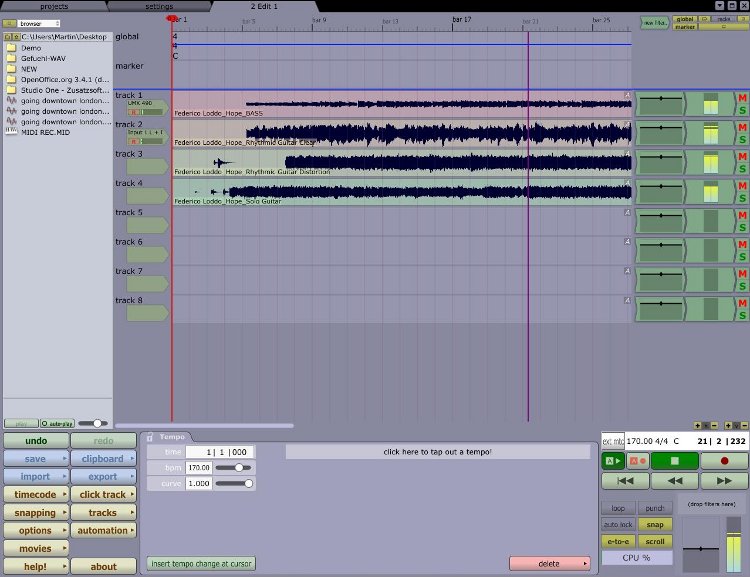This screenshot has width=750, height=577.
Task: Open the import menu
Action: 36,477
